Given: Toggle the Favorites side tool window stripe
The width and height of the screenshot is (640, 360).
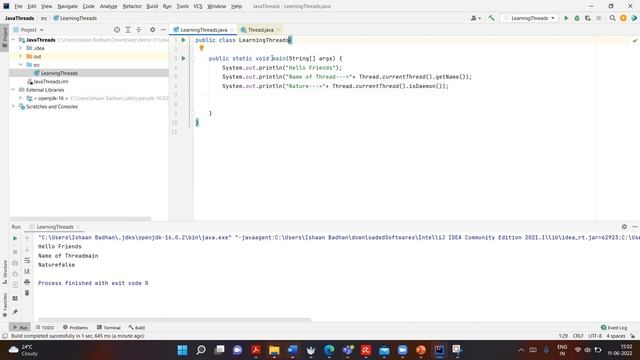Looking at the screenshot, I should click(4, 304).
